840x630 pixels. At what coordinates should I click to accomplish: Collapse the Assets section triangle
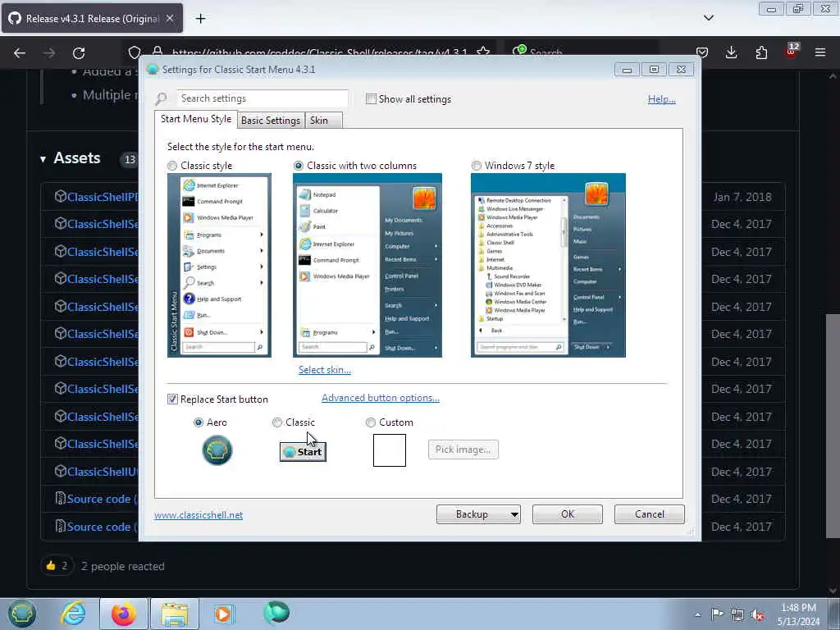[x=43, y=159]
